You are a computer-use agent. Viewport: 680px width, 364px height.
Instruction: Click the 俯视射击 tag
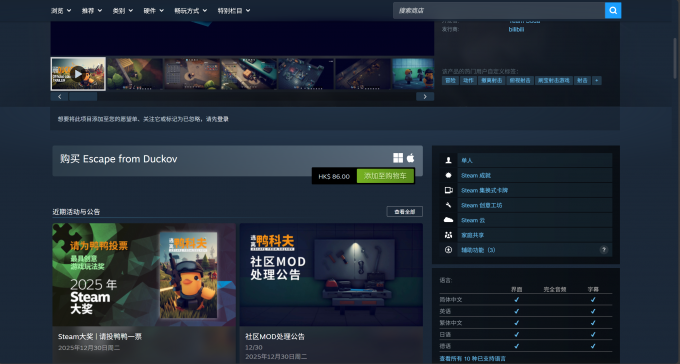point(520,81)
